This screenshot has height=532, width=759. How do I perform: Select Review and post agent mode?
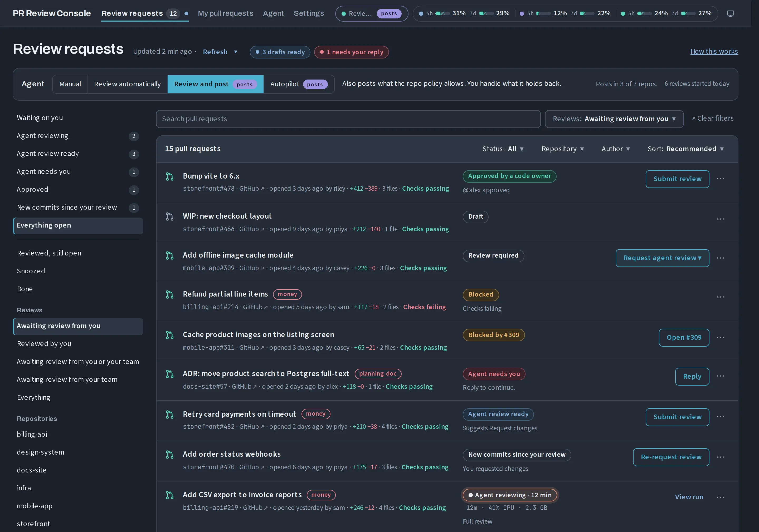(x=216, y=84)
